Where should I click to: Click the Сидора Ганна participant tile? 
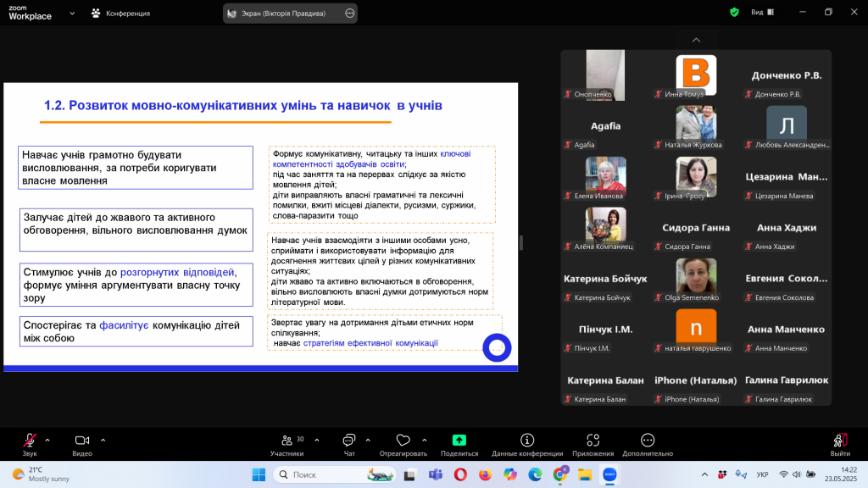696,228
